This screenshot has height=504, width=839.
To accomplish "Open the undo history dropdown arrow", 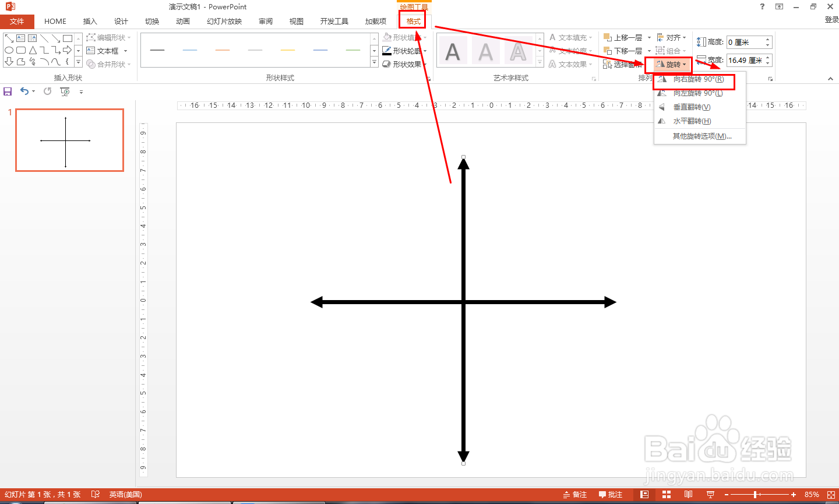I will (34, 91).
